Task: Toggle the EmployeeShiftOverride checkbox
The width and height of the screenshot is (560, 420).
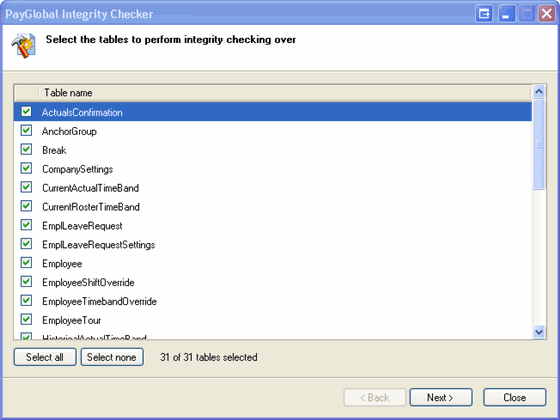Action: coord(26,282)
